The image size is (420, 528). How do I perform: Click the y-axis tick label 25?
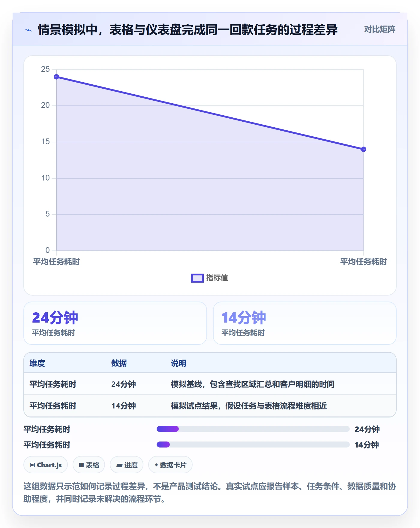coord(45,69)
